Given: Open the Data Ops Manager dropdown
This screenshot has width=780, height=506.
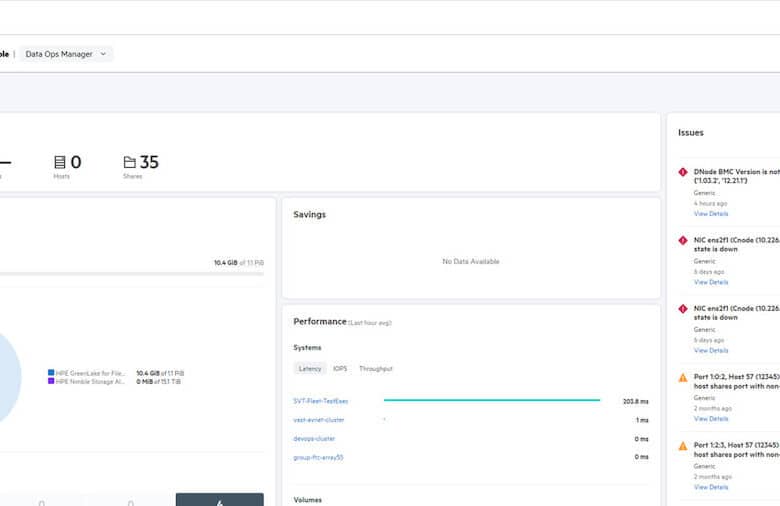Looking at the screenshot, I should point(66,54).
